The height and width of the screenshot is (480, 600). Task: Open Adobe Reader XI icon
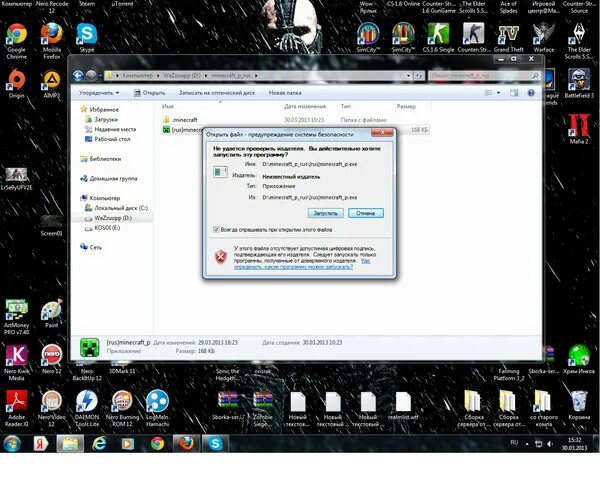click(x=16, y=409)
